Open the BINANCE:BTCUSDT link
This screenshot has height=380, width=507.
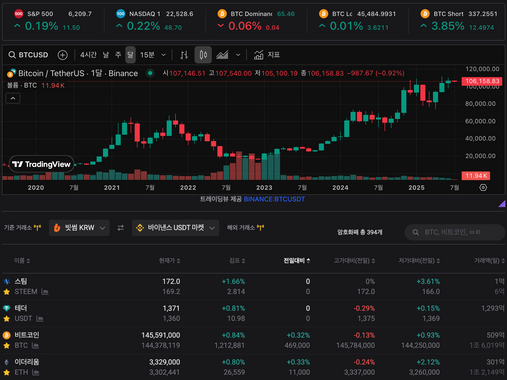(x=274, y=199)
